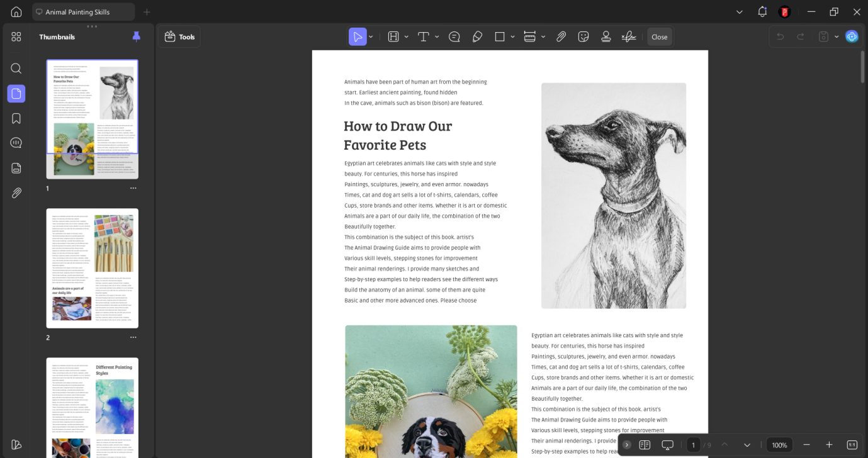
Task: Open the bookmarks panel in the sidebar
Action: point(16,118)
